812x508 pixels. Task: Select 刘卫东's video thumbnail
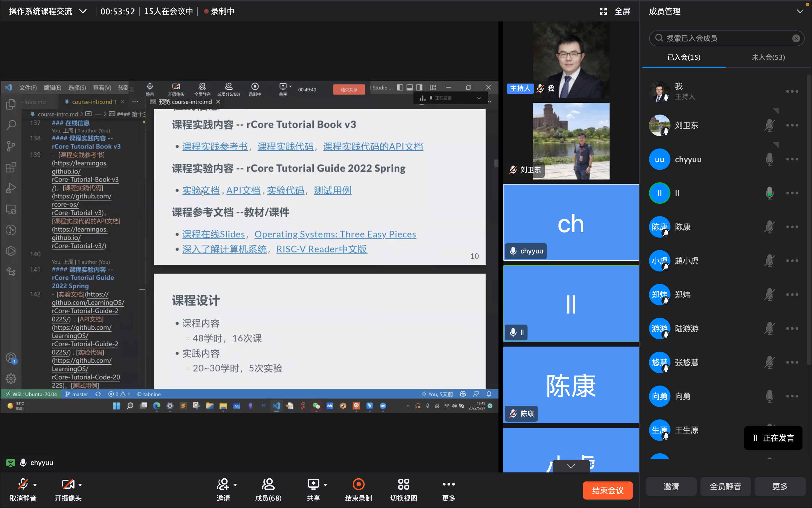click(x=571, y=141)
